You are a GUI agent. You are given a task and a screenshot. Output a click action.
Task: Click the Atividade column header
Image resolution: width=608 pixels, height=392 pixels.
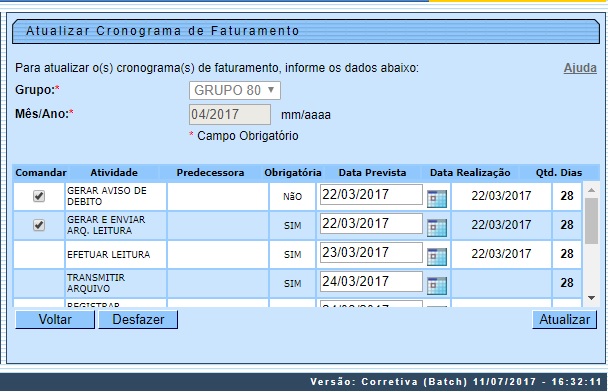click(114, 173)
